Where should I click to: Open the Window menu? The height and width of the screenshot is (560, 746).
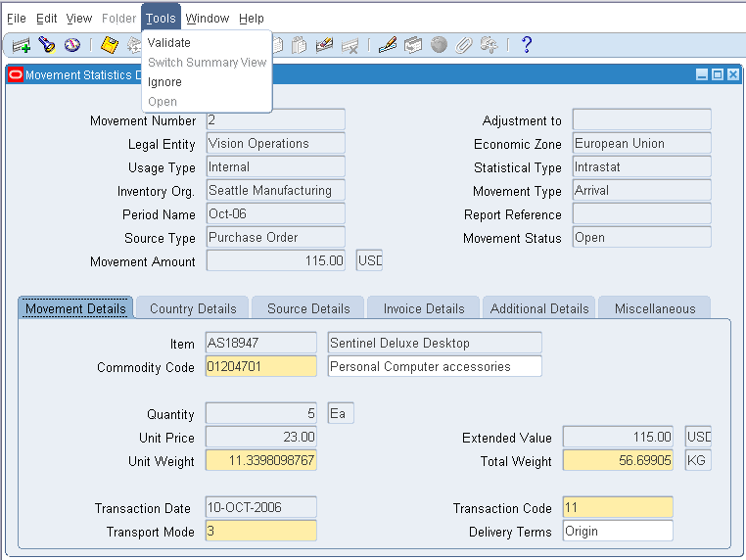208,19
